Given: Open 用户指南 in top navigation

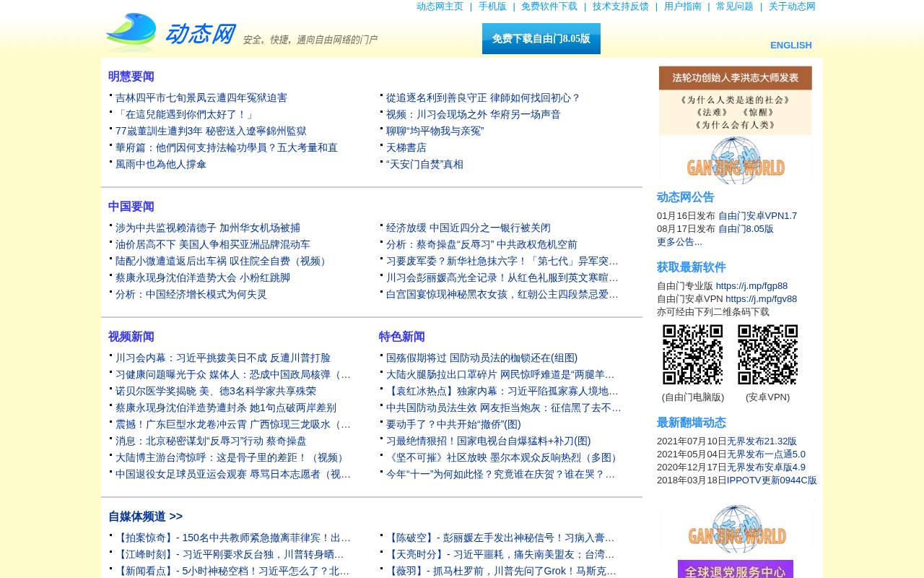Looking at the screenshot, I should (683, 7).
